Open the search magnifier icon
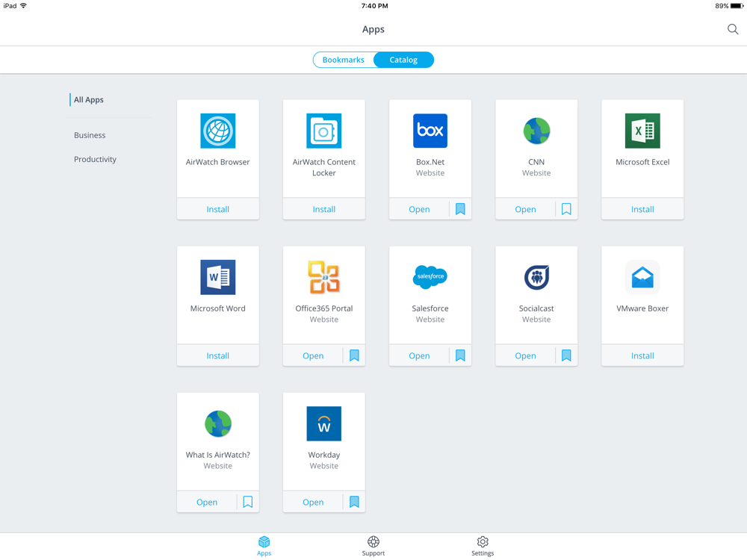Image resolution: width=747 pixels, height=560 pixels. coord(733,30)
